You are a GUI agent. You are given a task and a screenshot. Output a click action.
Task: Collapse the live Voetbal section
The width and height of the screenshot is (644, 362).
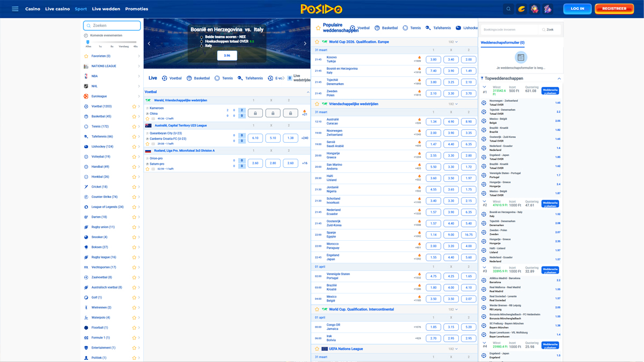pyautogui.click(x=308, y=92)
